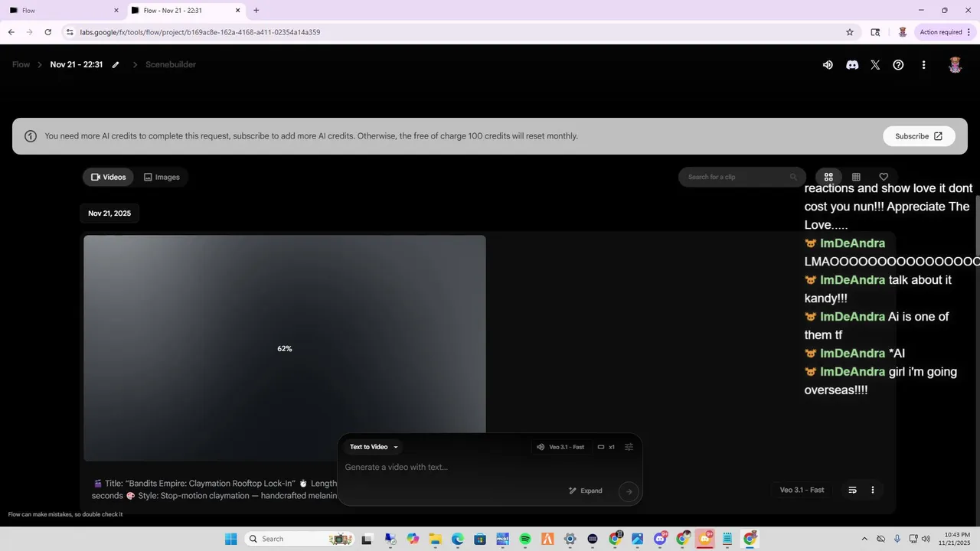
Task: Open the help question mark icon
Action: (899, 65)
